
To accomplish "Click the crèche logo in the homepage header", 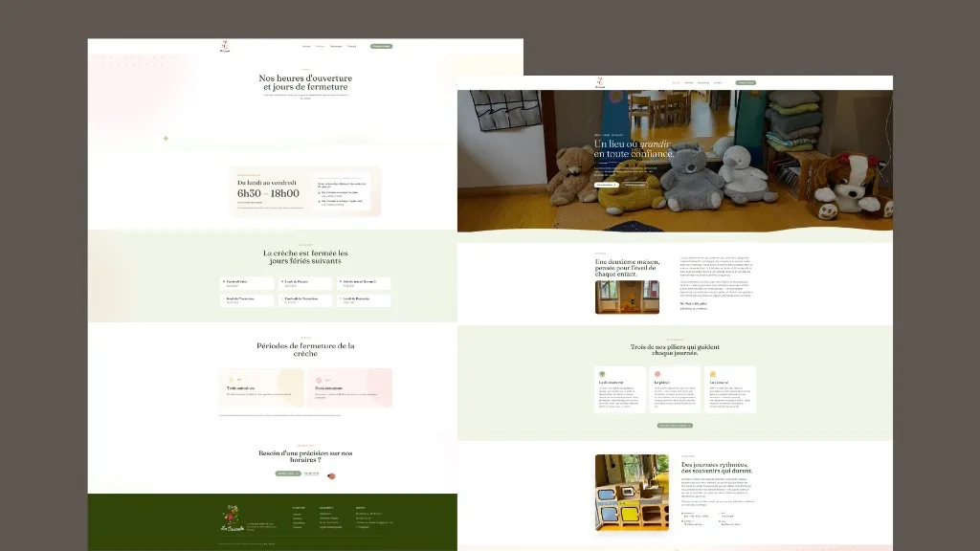I will [x=600, y=82].
